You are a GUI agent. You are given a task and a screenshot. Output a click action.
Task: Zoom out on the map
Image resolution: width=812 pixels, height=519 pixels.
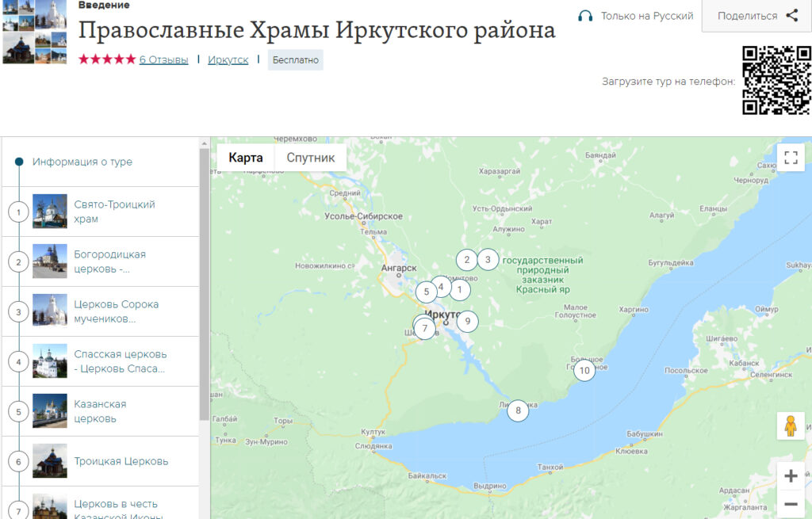point(790,504)
